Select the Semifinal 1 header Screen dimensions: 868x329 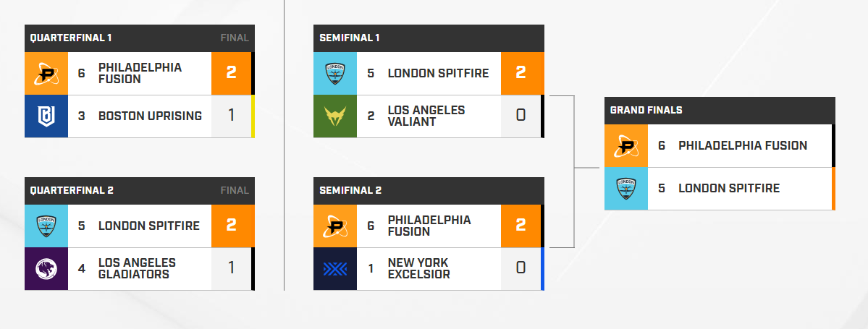[x=429, y=38]
